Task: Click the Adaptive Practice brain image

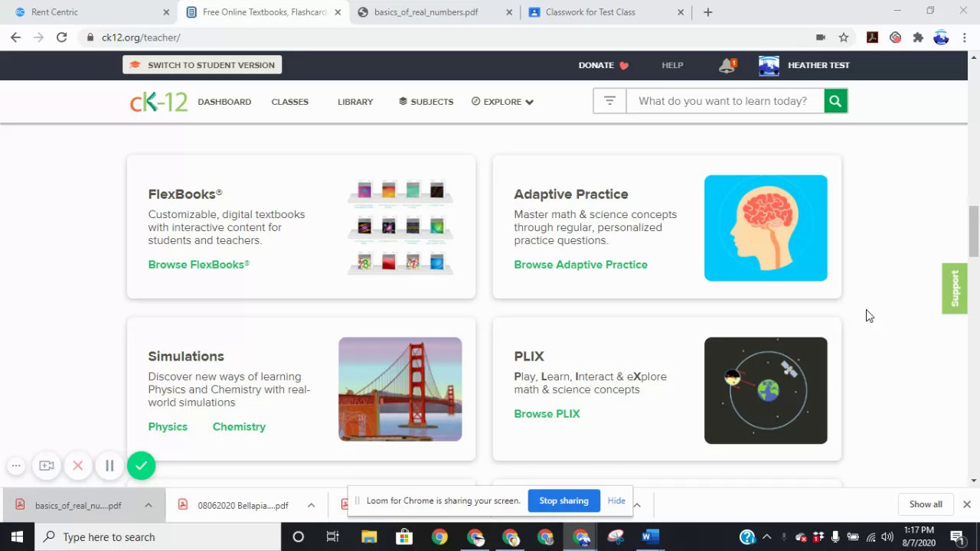Action: point(766,228)
